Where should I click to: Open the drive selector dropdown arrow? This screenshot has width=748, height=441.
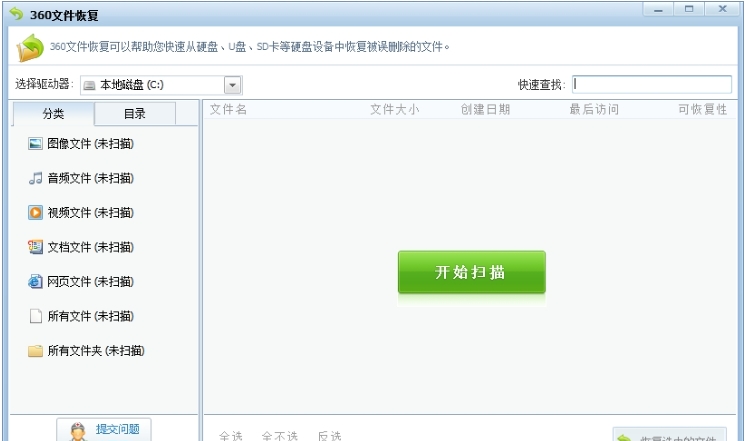tap(232, 85)
